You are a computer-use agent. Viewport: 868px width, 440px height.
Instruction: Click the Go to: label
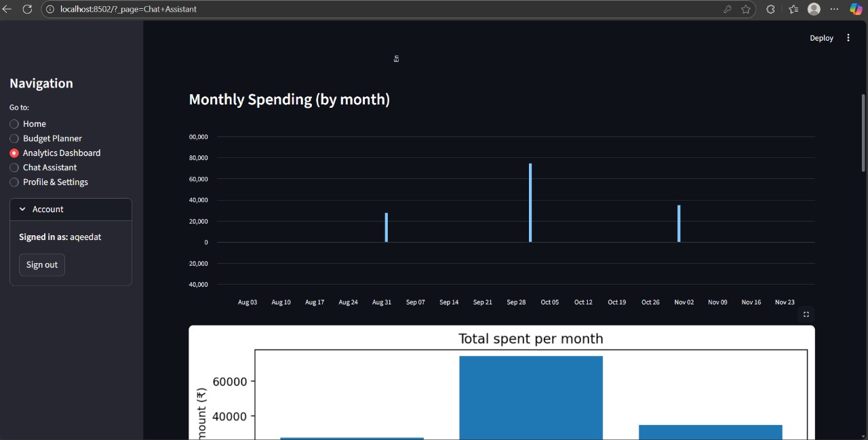coord(19,108)
